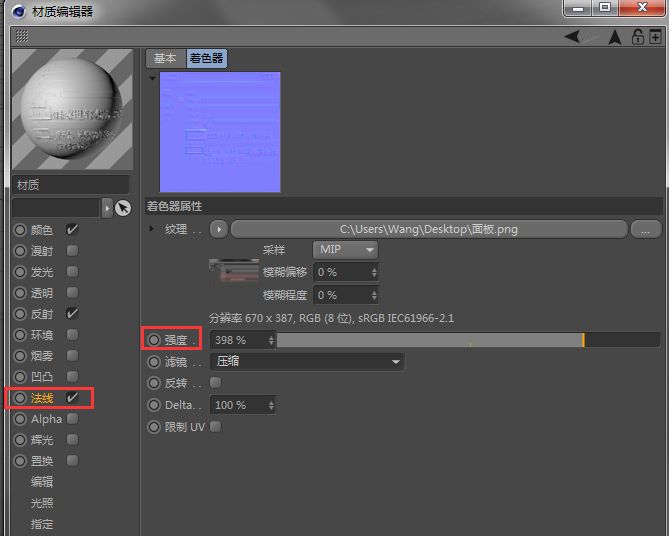Image resolution: width=669 pixels, height=536 pixels.
Task: Click the 环境 channel circle icon
Action: click(20, 335)
